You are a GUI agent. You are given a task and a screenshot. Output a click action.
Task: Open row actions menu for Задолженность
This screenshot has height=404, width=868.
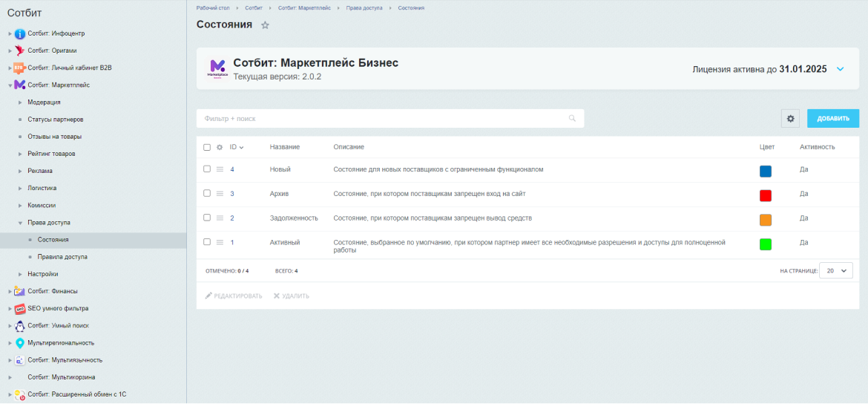(220, 218)
